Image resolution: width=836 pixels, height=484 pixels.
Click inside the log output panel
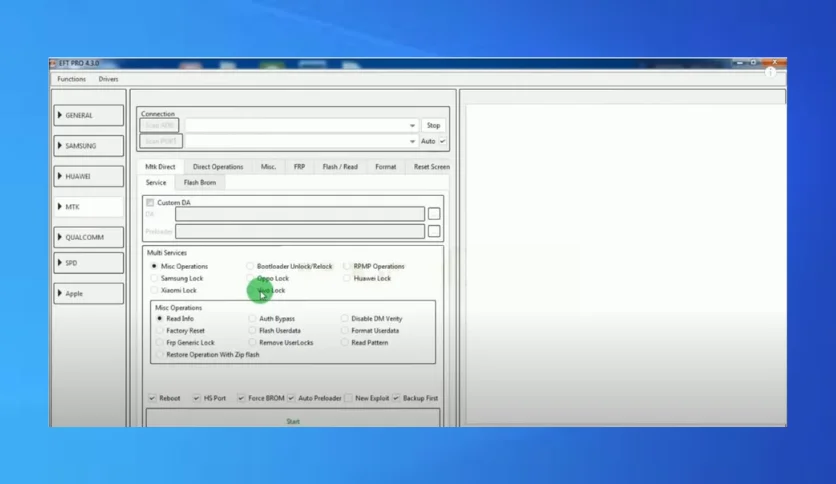click(625, 264)
